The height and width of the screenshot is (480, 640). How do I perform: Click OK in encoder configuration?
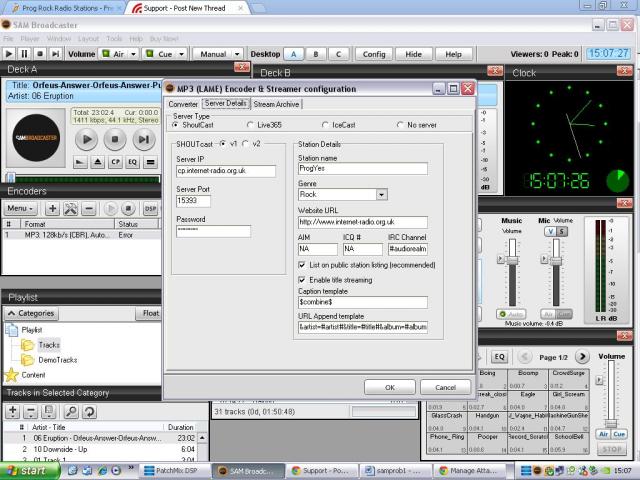click(389, 387)
